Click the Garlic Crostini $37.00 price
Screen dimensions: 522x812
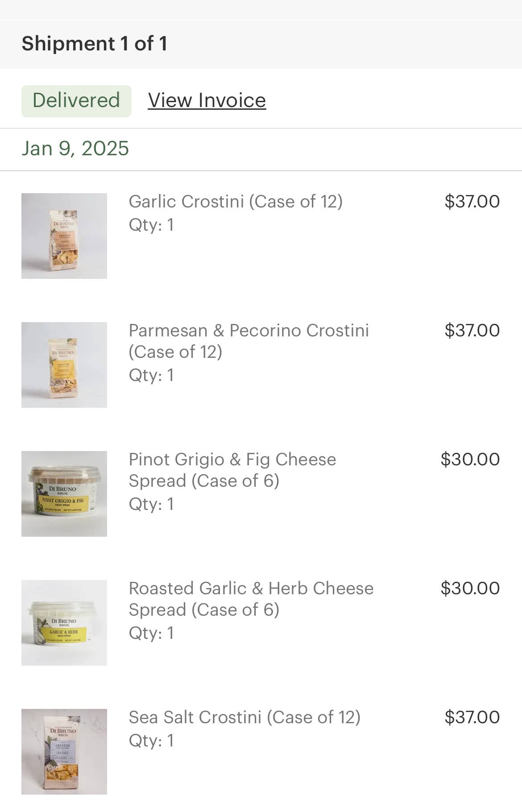coord(472,202)
